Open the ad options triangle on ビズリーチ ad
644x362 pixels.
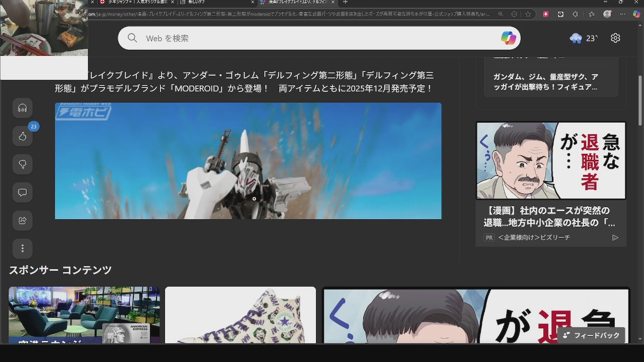[x=615, y=237]
